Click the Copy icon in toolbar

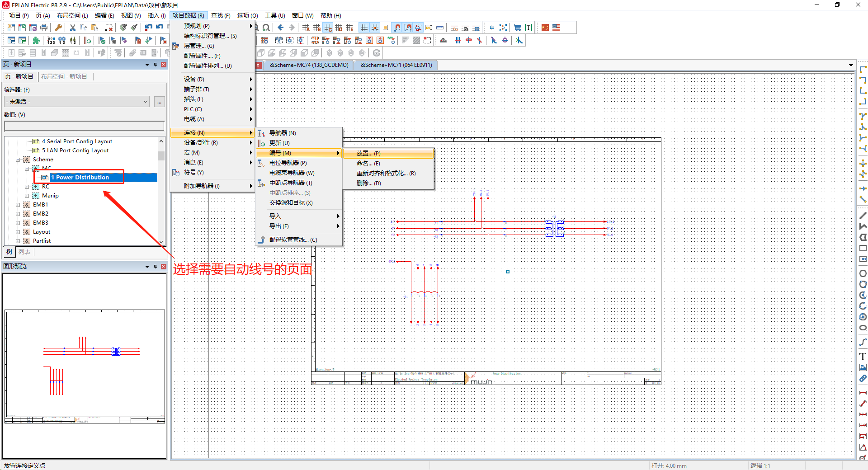(x=84, y=28)
